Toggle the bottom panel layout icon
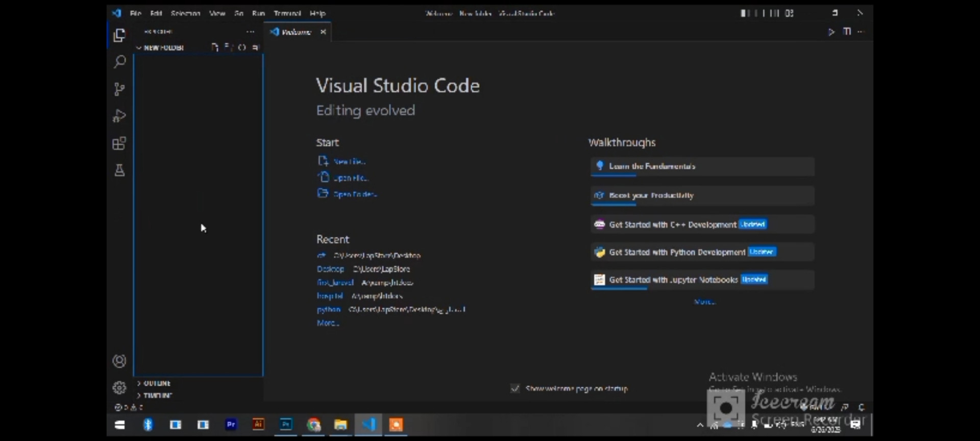Viewport: 980px width, 441px height. 759,13
